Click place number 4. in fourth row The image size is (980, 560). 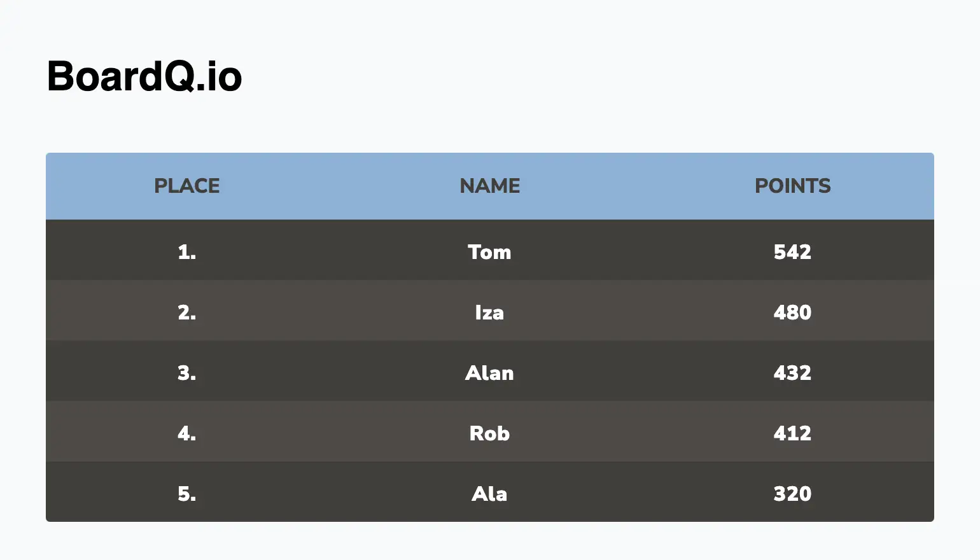[187, 433]
